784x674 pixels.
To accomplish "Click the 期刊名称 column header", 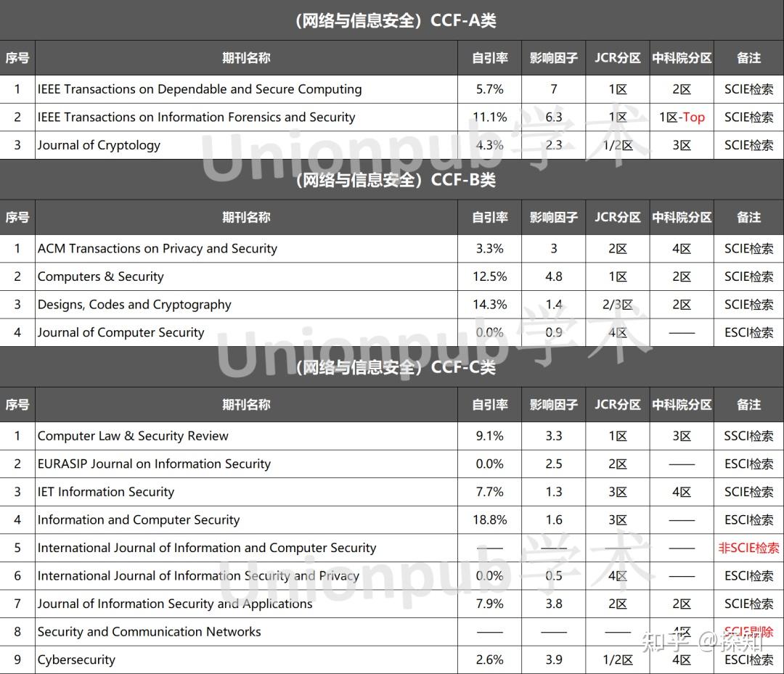I will point(246,58).
